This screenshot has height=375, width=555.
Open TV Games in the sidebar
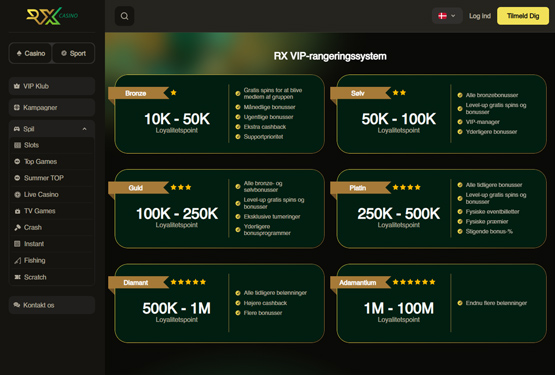[52, 211]
